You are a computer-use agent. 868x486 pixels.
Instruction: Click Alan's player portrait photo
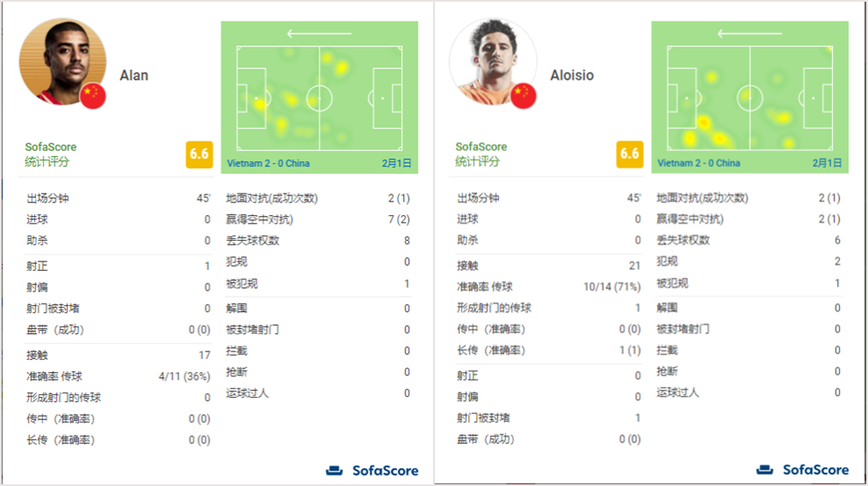pos(63,62)
